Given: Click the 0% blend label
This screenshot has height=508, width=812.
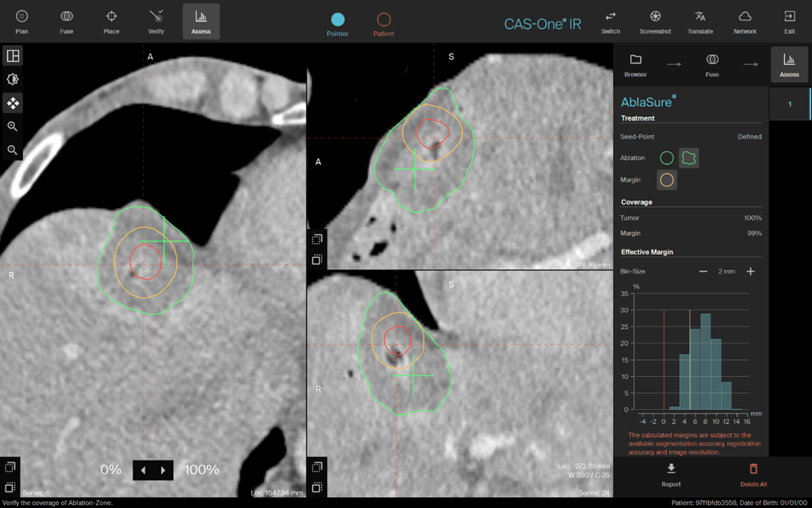Looking at the screenshot, I should 110,470.
